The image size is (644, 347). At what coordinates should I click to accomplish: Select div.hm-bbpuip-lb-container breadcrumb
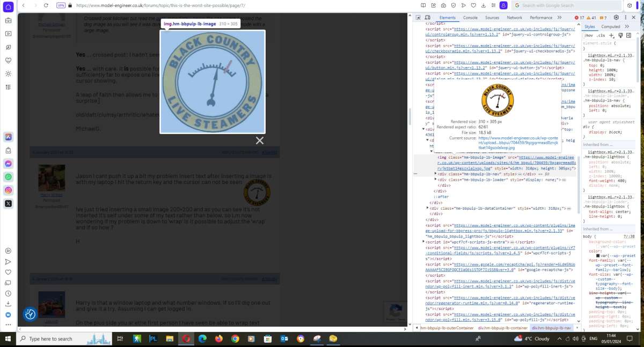coord(503,328)
